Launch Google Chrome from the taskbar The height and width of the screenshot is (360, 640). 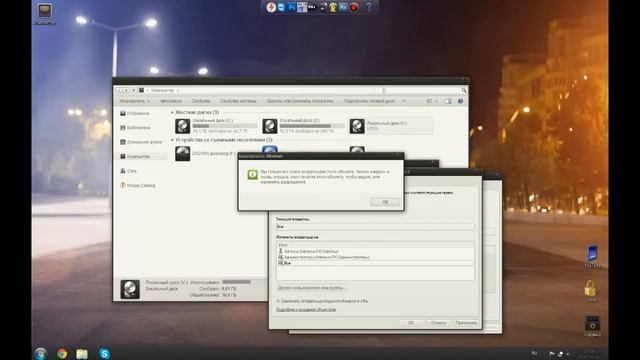click(62, 353)
